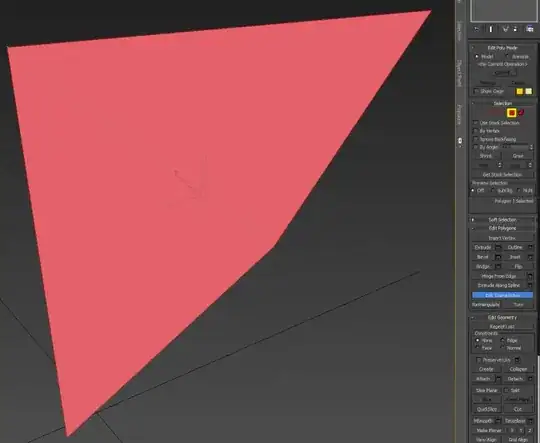540x443 pixels.
Task: Select Animate radio button
Action: coord(507,56)
